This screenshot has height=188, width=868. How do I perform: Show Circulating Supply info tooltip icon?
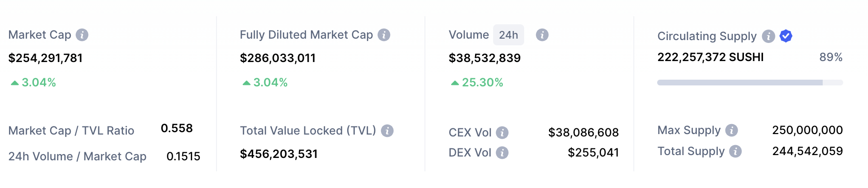click(x=768, y=36)
